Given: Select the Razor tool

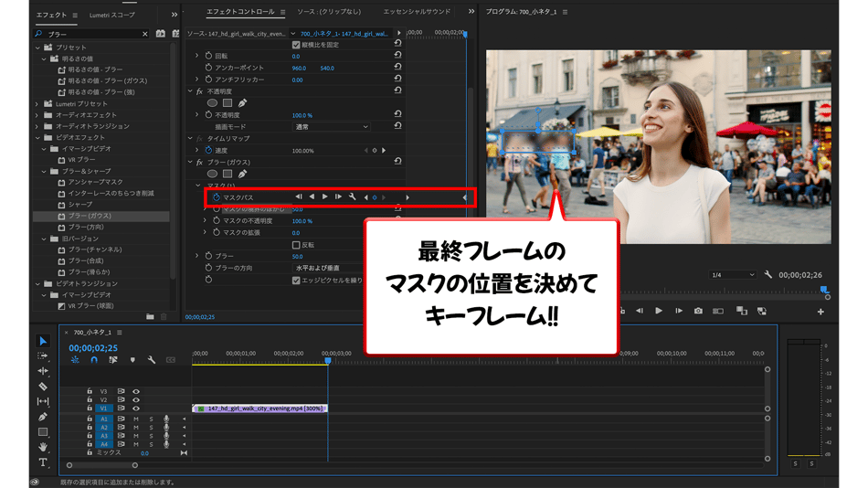Looking at the screenshot, I should [43, 387].
